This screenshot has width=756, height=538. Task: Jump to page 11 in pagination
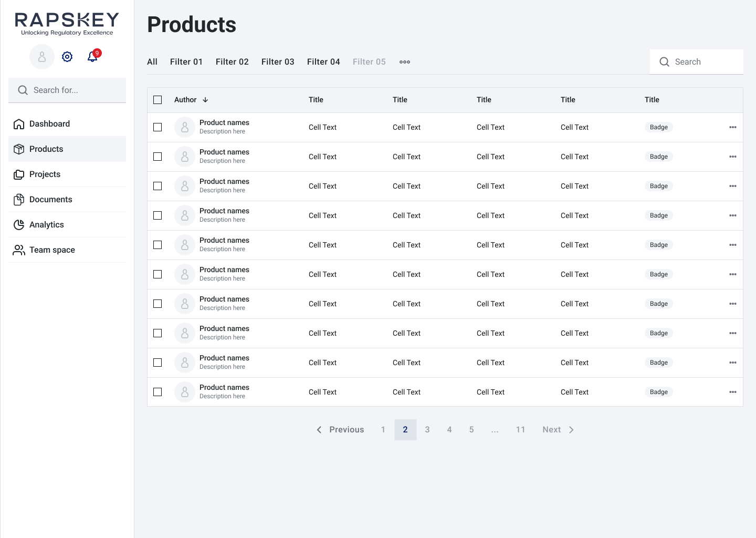point(520,430)
